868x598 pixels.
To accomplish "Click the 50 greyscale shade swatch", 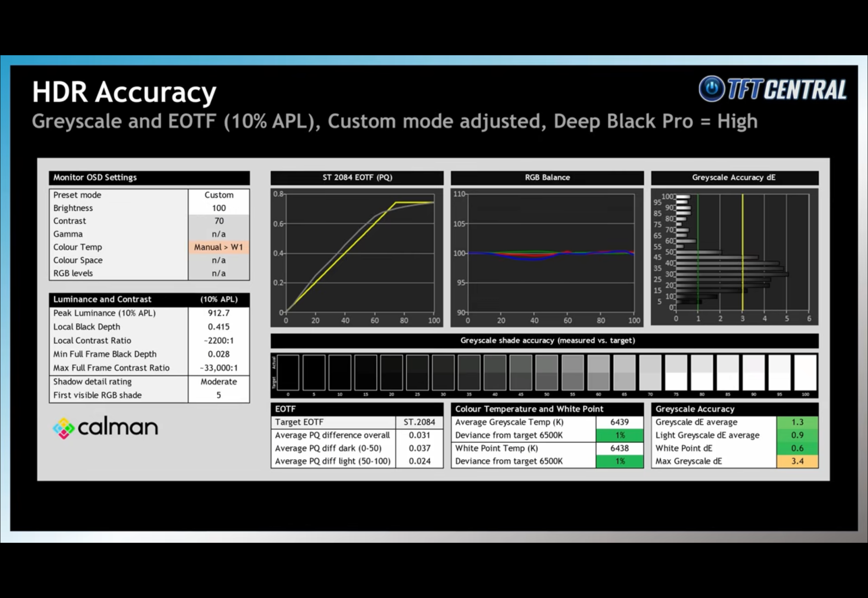I will click(546, 373).
